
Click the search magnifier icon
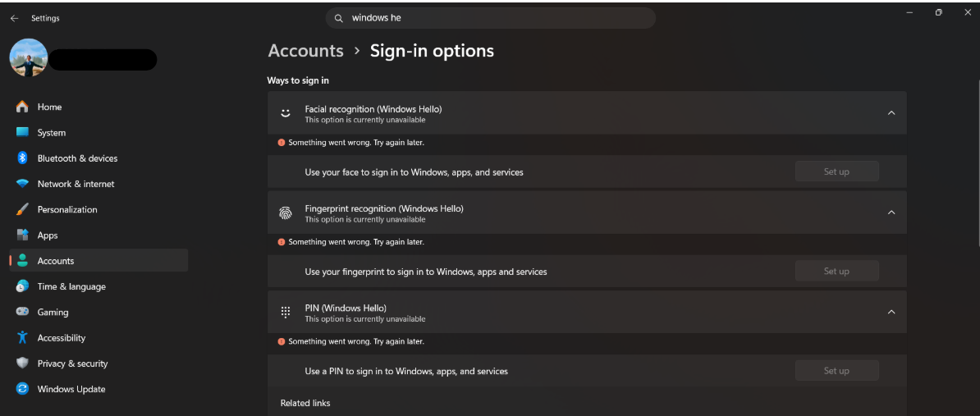click(x=339, y=18)
